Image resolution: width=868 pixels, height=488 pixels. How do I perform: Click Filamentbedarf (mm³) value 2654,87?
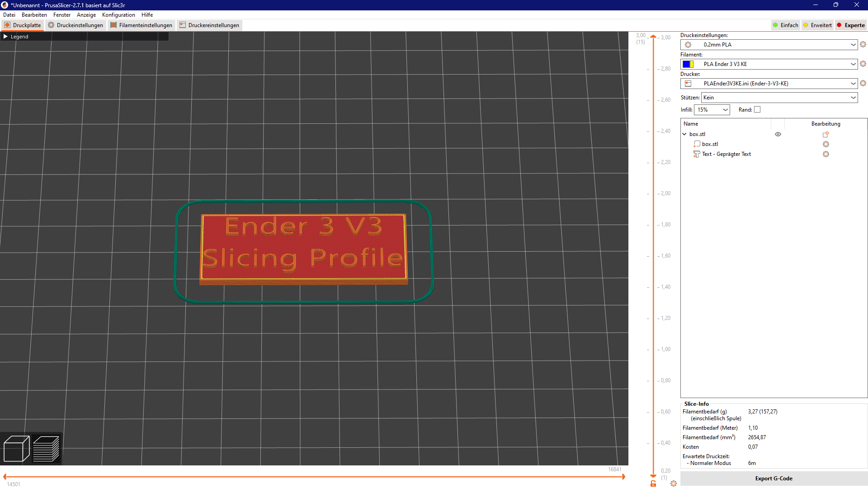757,437
